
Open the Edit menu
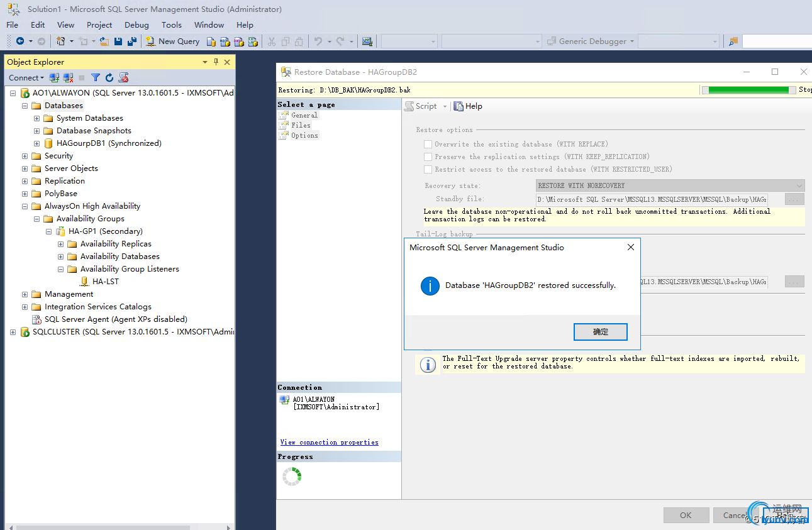click(38, 25)
